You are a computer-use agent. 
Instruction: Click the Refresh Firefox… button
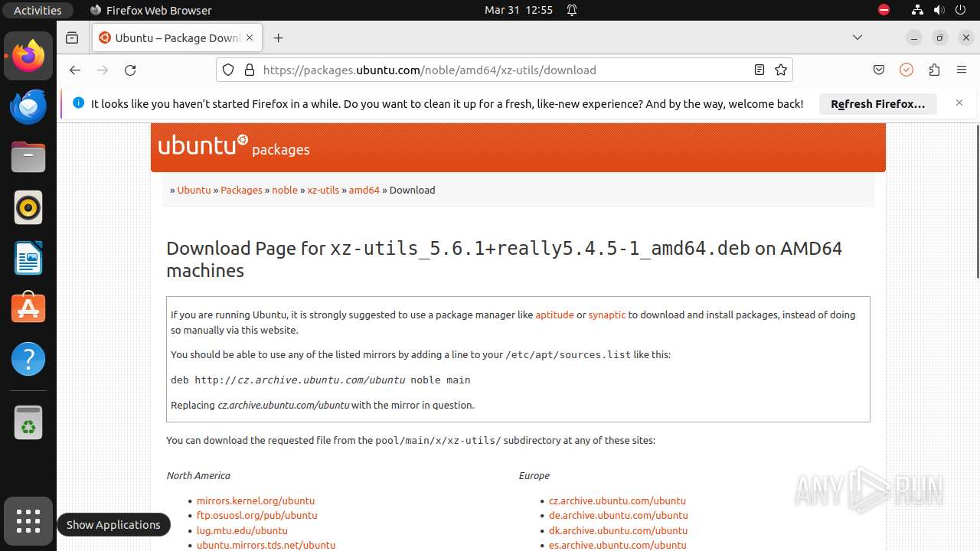click(878, 104)
